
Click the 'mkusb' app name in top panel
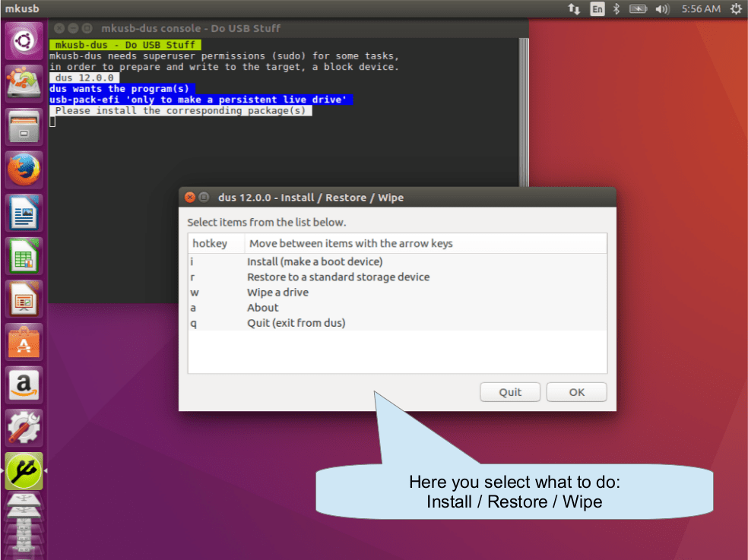pyautogui.click(x=22, y=8)
